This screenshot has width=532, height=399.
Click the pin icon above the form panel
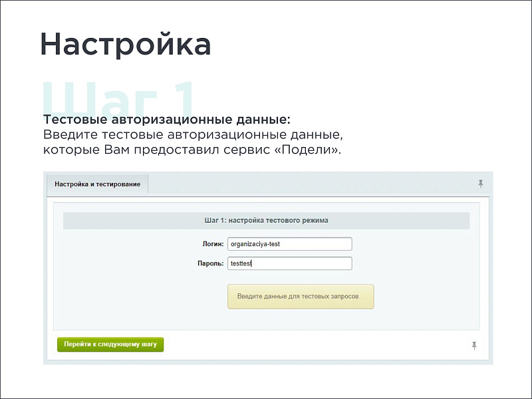point(481,184)
